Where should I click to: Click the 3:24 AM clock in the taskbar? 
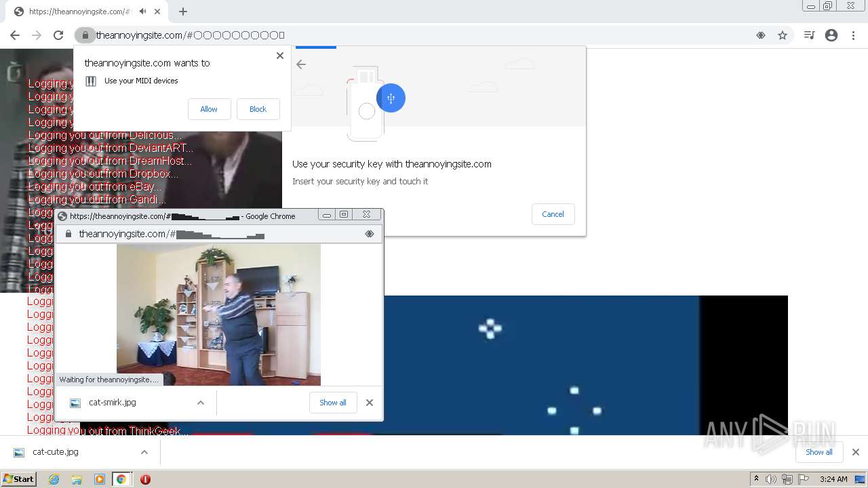pos(833,479)
